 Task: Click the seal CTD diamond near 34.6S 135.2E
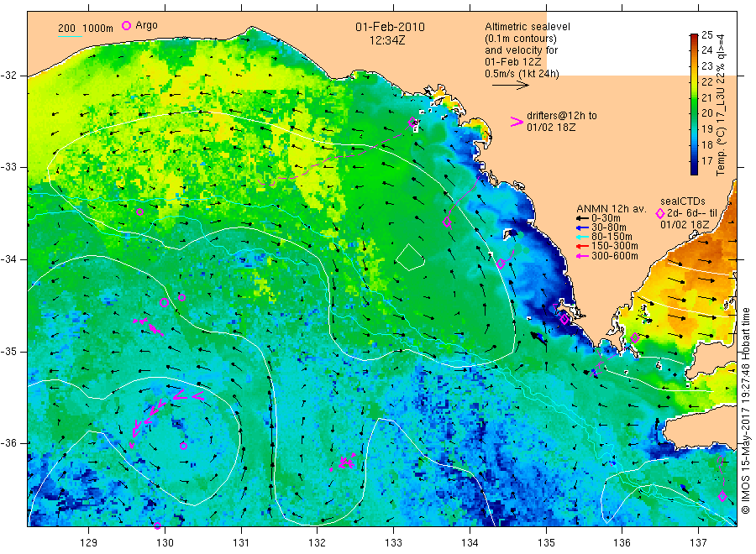pos(564,319)
